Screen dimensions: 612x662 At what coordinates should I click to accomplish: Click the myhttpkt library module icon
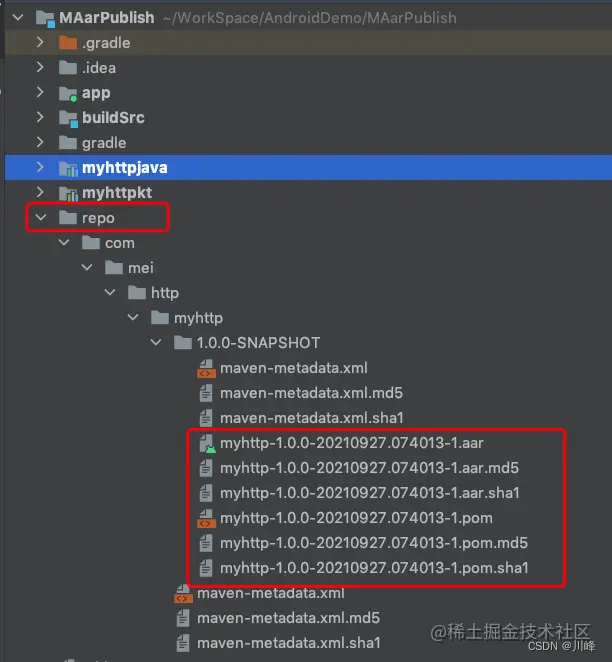click(x=68, y=193)
